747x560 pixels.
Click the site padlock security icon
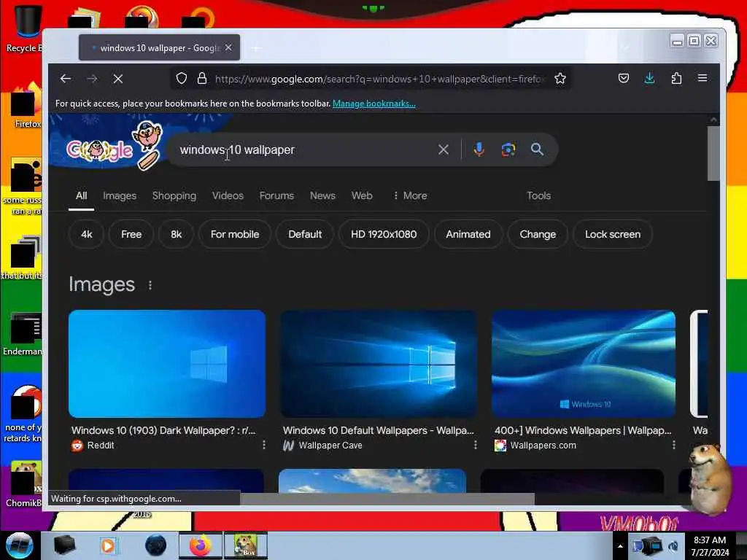[202, 79]
